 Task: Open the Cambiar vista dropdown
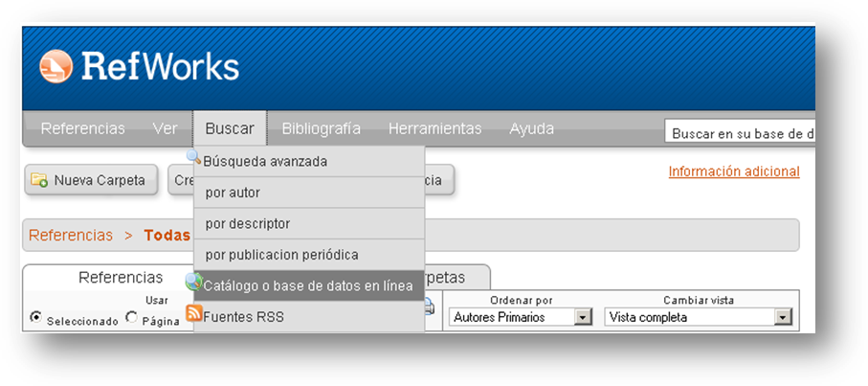coord(698,317)
